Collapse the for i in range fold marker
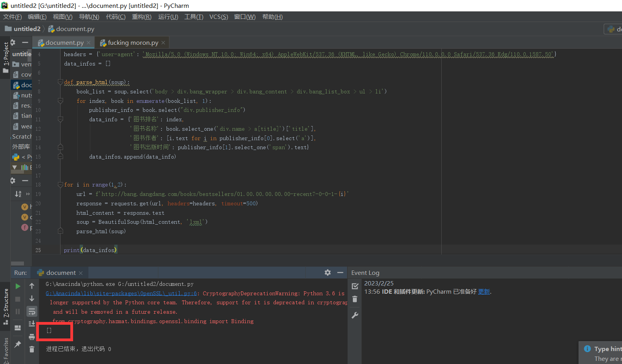The image size is (622, 364). pyautogui.click(x=61, y=185)
